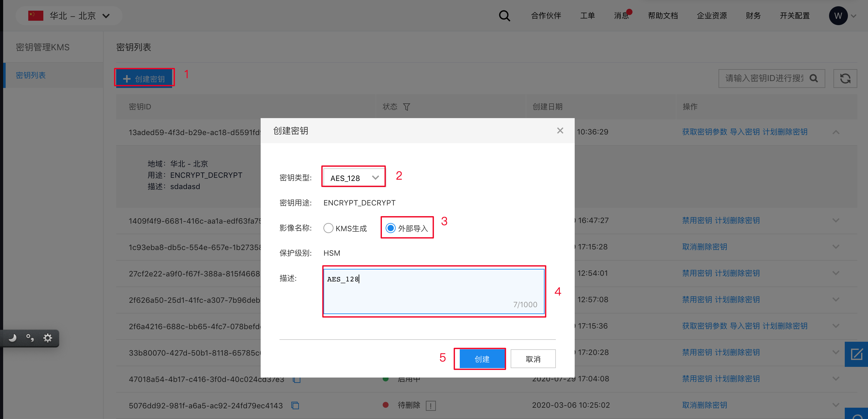Select the 外部导入 radio option

[390, 228]
